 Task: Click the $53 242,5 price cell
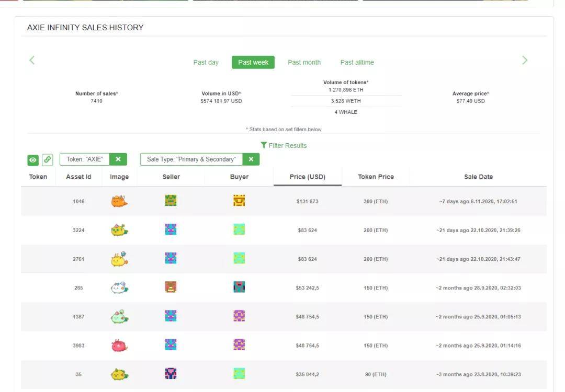[308, 288]
